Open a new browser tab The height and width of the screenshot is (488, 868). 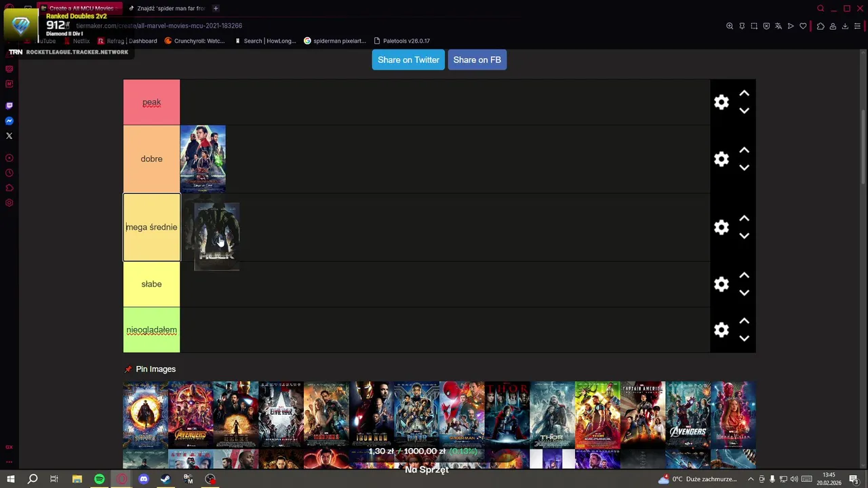(216, 8)
